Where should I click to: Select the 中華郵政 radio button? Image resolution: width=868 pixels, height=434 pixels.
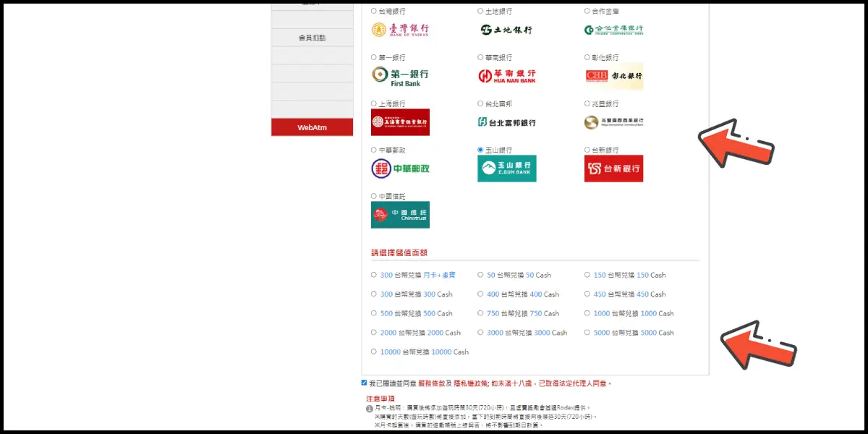pyautogui.click(x=374, y=150)
